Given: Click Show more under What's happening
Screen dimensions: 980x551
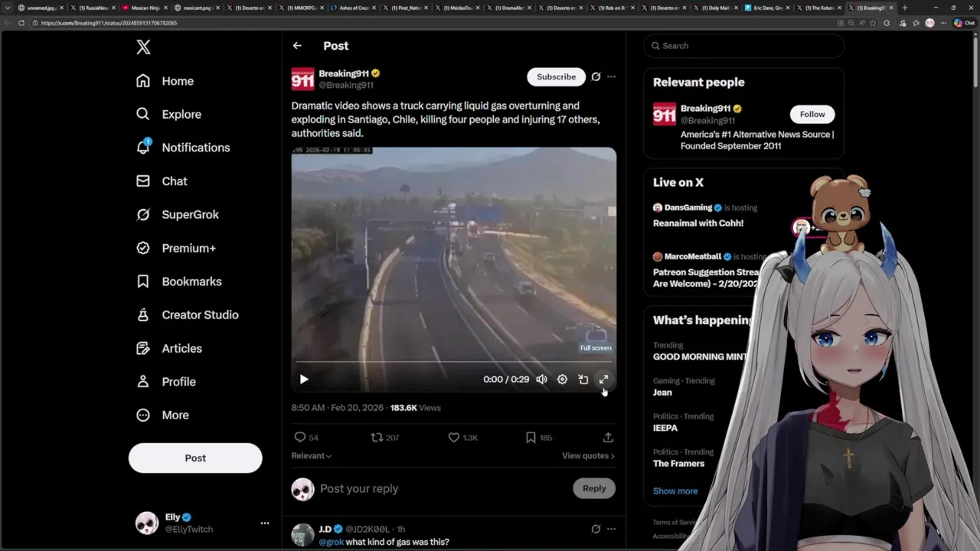Looking at the screenshot, I should coord(675,491).
